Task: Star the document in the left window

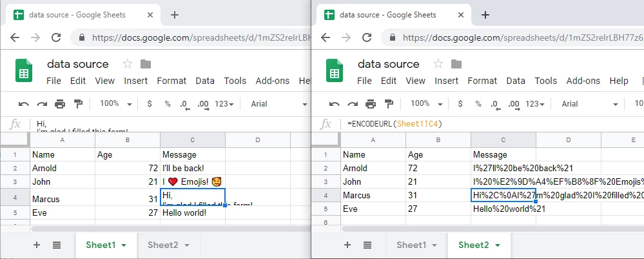Action: pos(128,64)
